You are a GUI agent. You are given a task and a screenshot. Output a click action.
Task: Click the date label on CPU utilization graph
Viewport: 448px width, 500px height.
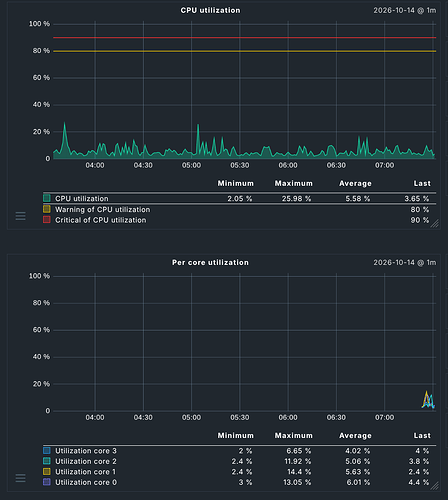pos(405,10)
